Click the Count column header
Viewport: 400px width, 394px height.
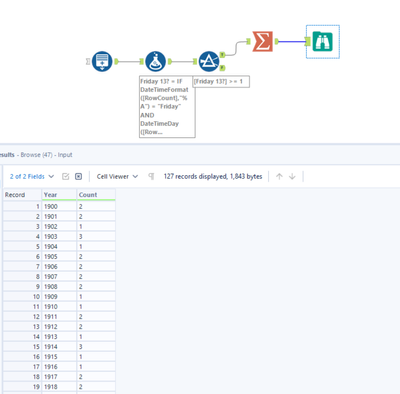[96, 195]
